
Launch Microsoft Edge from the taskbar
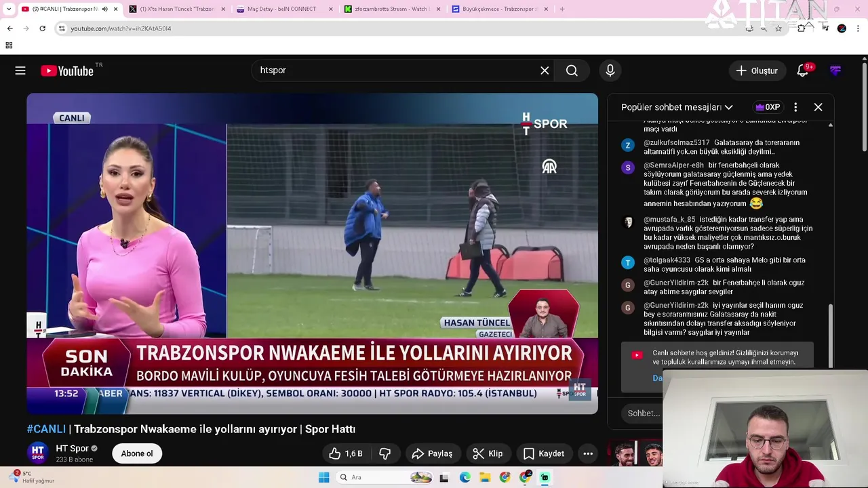[465, 478]
